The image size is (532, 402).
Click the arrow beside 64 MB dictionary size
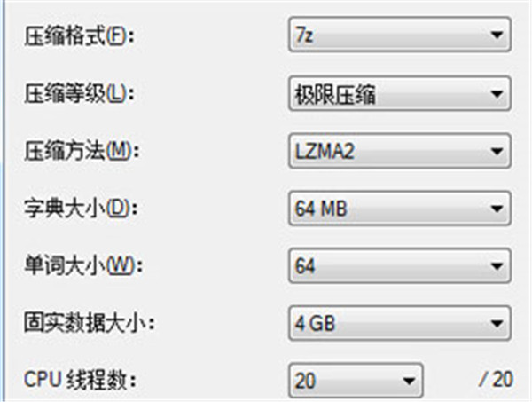point(497,209)
